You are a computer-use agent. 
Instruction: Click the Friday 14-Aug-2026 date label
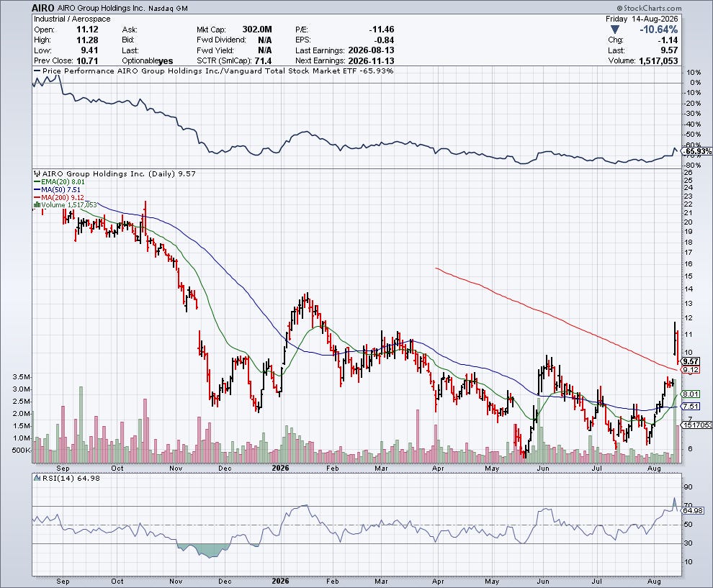pos(642,19)
